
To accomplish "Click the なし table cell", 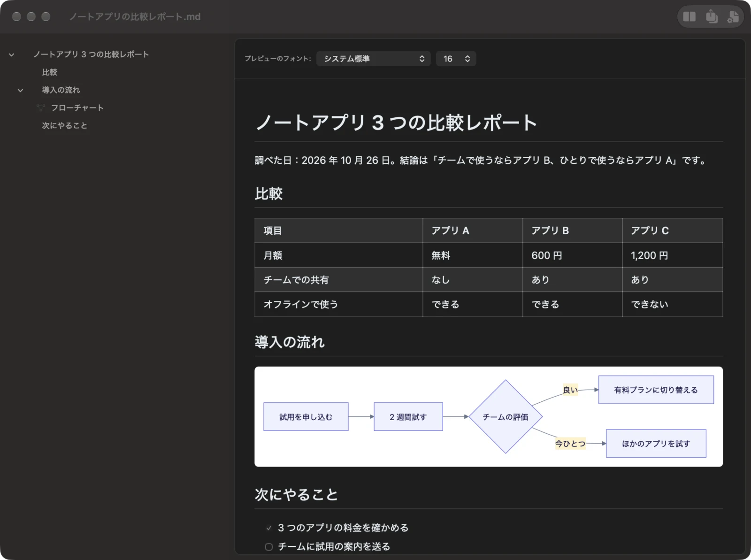I will (x=473, y=280).
